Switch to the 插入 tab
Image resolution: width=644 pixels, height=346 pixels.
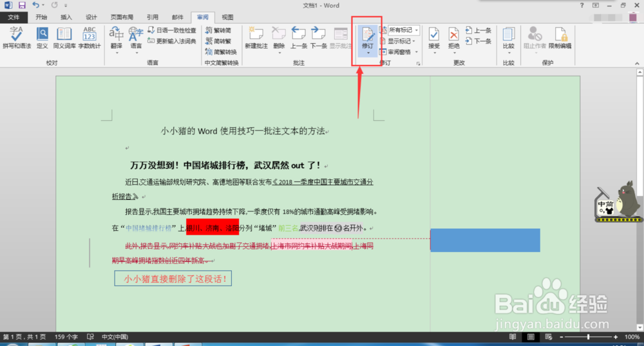66,17
